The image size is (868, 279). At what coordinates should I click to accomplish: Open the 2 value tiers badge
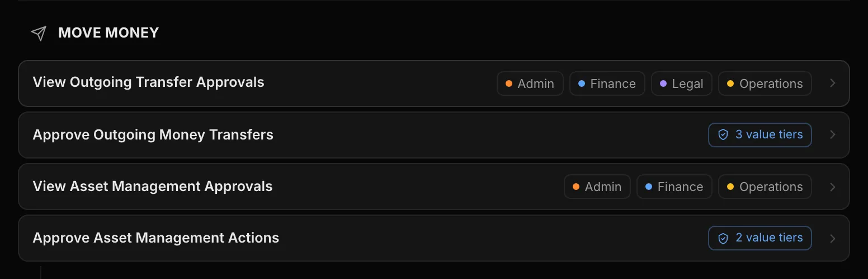pos(760,238)
